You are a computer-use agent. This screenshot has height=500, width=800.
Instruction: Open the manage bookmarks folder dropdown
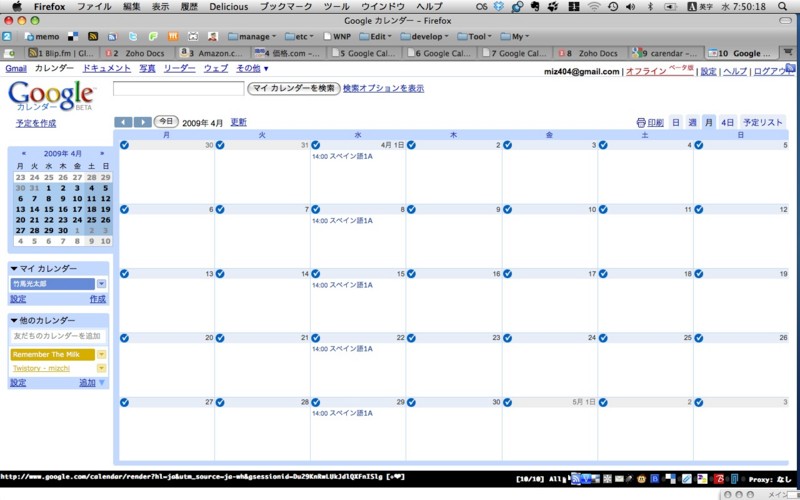tap(252, 36)
